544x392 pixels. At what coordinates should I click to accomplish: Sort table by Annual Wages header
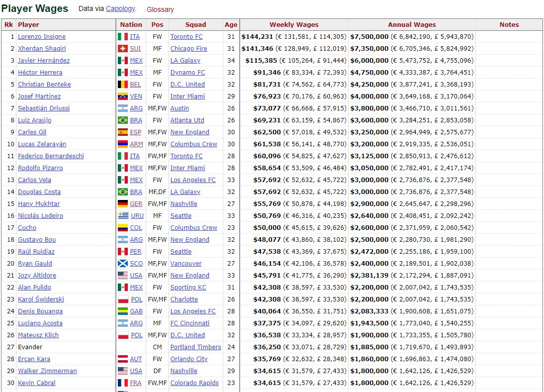412,24
